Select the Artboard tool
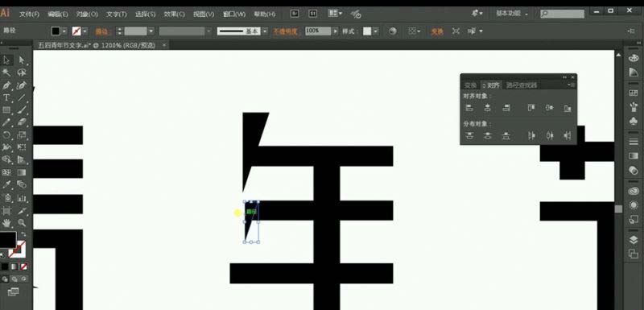This screenshot has width=644, height=310. 6,211
